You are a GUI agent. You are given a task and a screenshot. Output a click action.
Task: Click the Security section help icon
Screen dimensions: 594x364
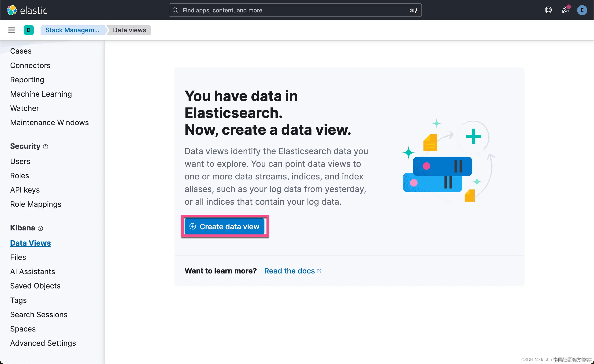pos(46,147)
